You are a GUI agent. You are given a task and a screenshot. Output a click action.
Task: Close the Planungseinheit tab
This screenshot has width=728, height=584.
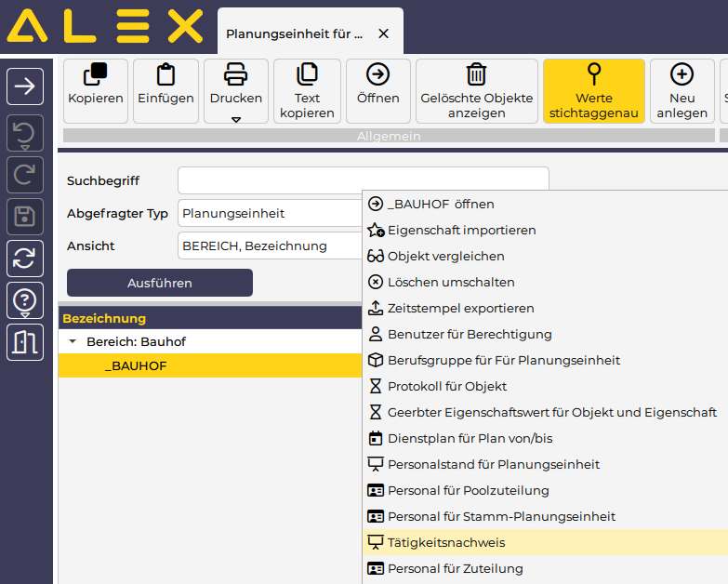(x=384, y=33)
